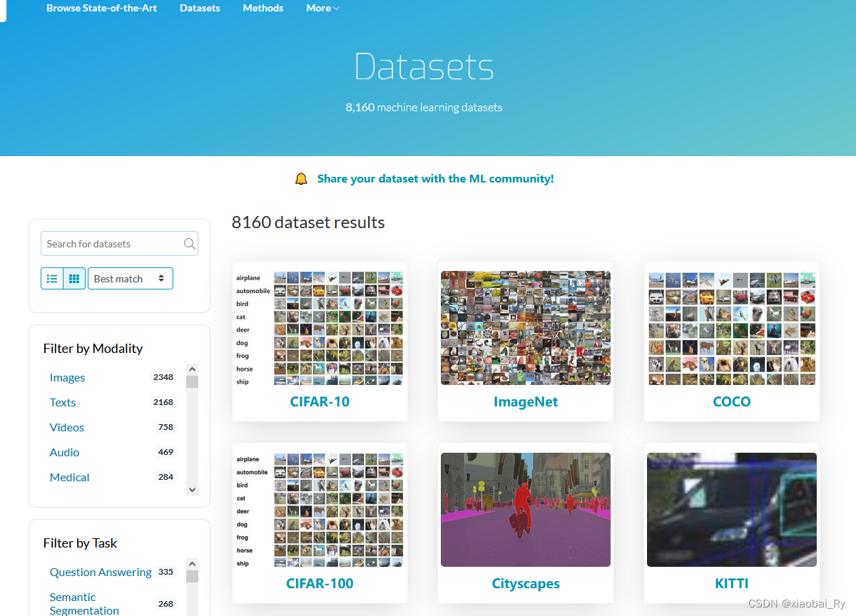Filter by Medical modality
Image resolution: width=856 pixels, height=616 pixels.
point(70,478)
